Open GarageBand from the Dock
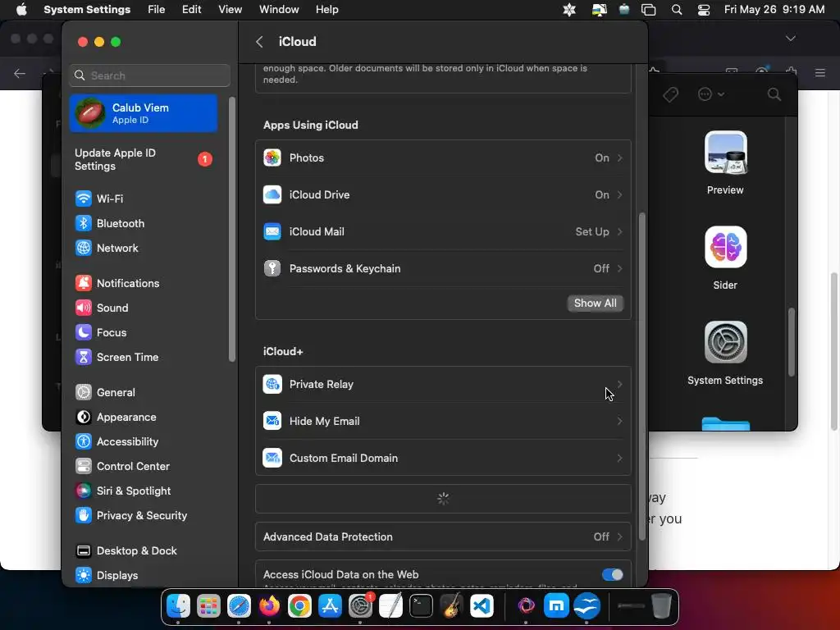 click(452, 606)
